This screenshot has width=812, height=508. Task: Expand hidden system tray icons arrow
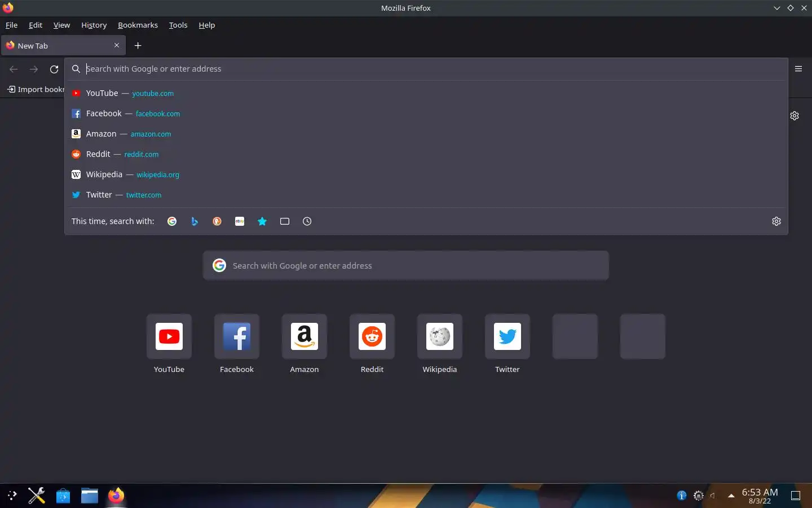tap(731, 496)
